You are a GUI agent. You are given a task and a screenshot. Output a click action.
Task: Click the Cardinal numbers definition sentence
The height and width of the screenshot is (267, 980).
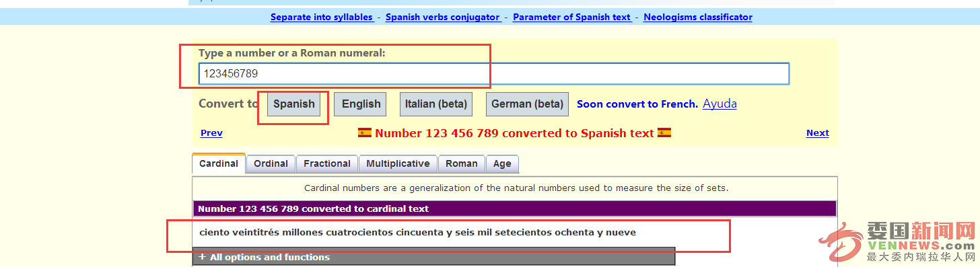(516, 188)
